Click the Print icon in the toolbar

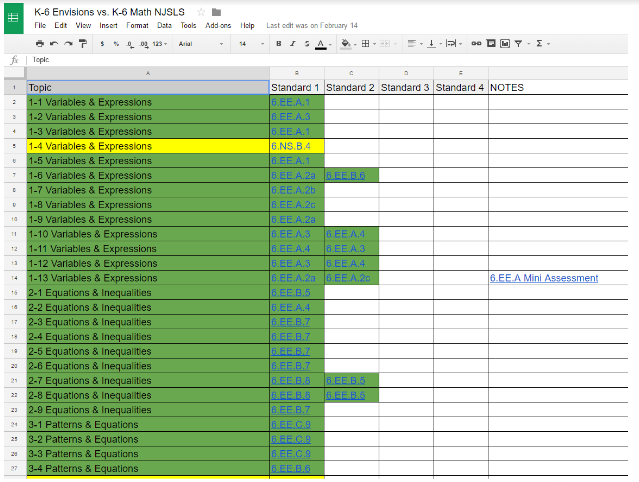pos(39,44)
